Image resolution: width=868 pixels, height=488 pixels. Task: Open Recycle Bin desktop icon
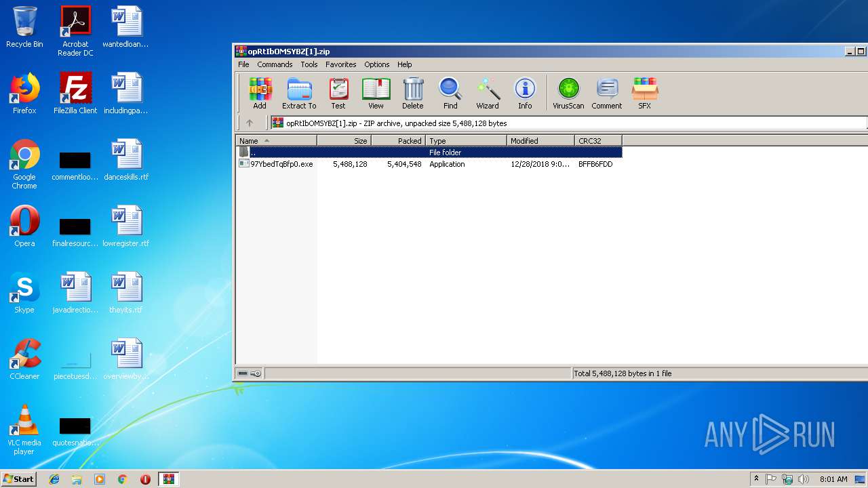pos(24,27)
